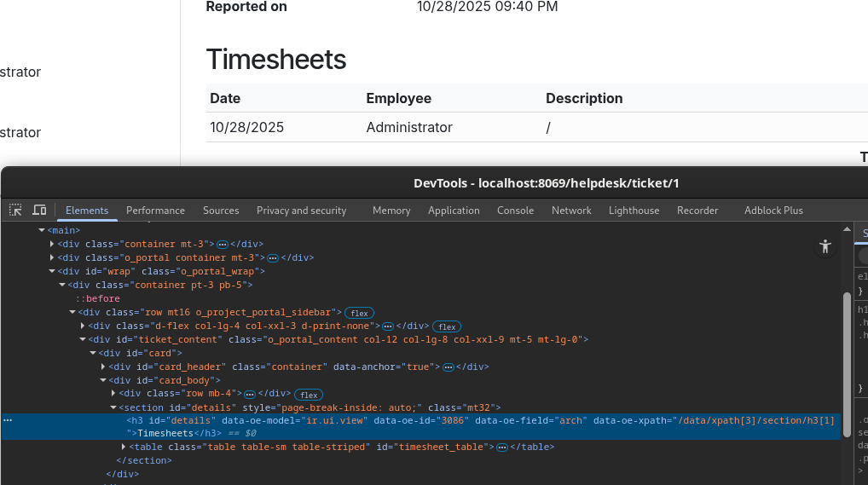Open the Network tab
868x485 pixels.
[x=570, y=211]
